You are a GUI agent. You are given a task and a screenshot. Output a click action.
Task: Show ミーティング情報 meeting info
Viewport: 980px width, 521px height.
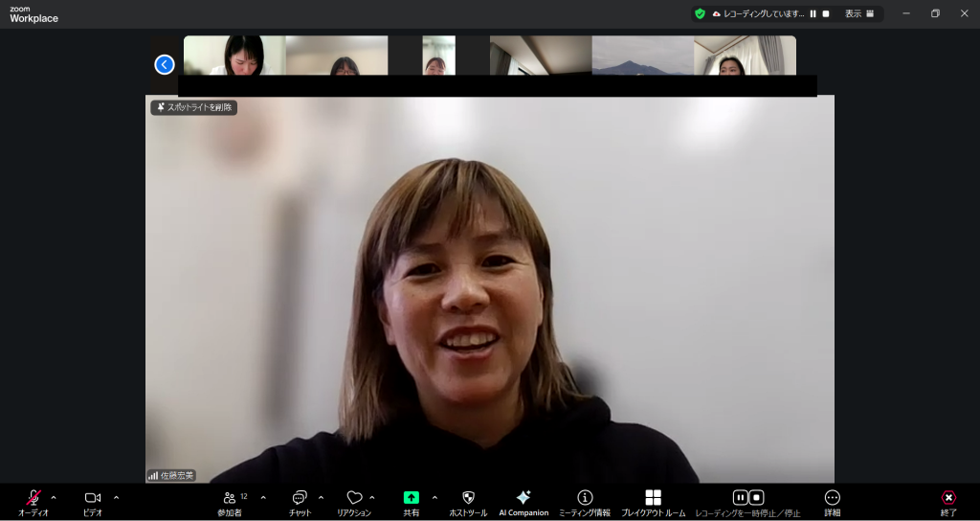[x=585, y=498]
